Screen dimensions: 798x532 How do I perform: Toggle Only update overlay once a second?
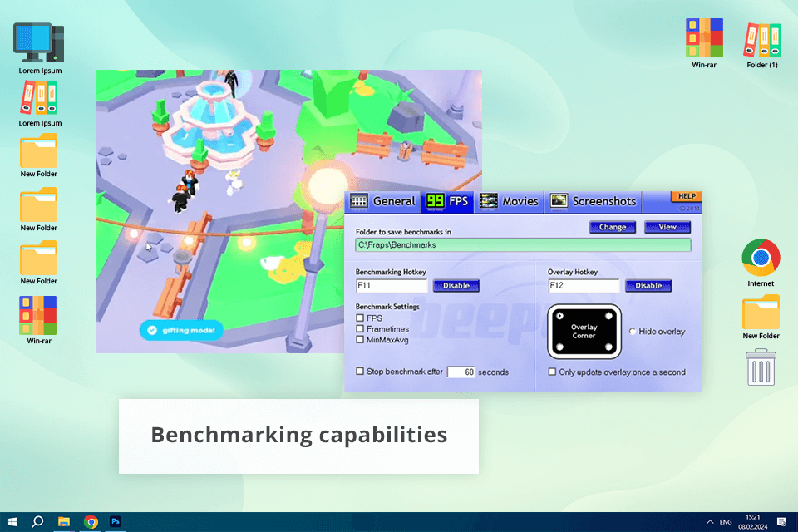(552, 372)
